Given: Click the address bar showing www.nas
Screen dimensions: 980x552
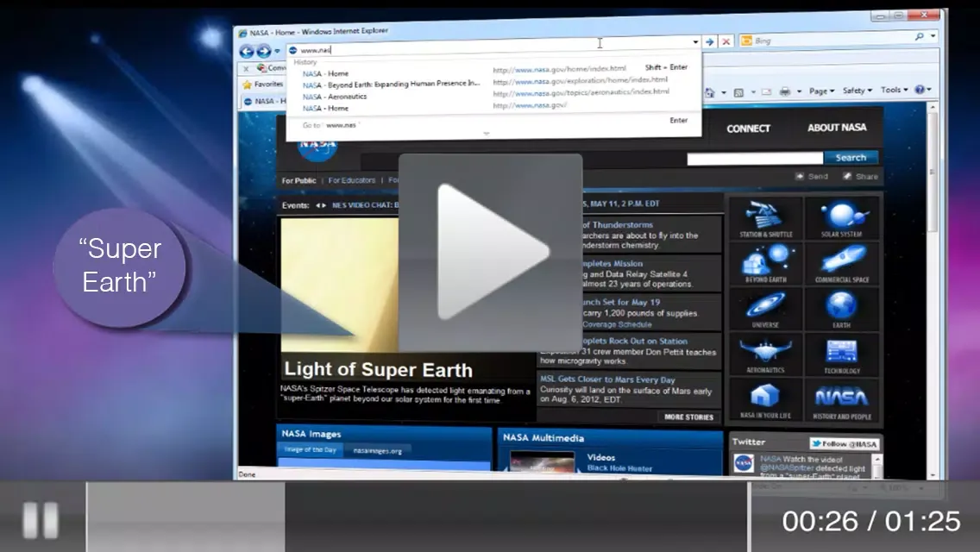Looking at the screenshot, I should (487, 47).
